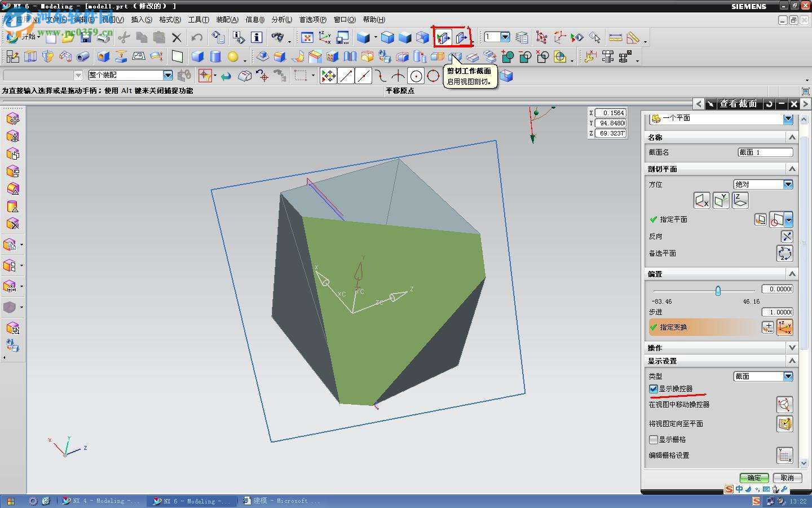This screenshot has height=508, width=812.
Task: Click the 截面名 name input field
Action: point(765,152)
